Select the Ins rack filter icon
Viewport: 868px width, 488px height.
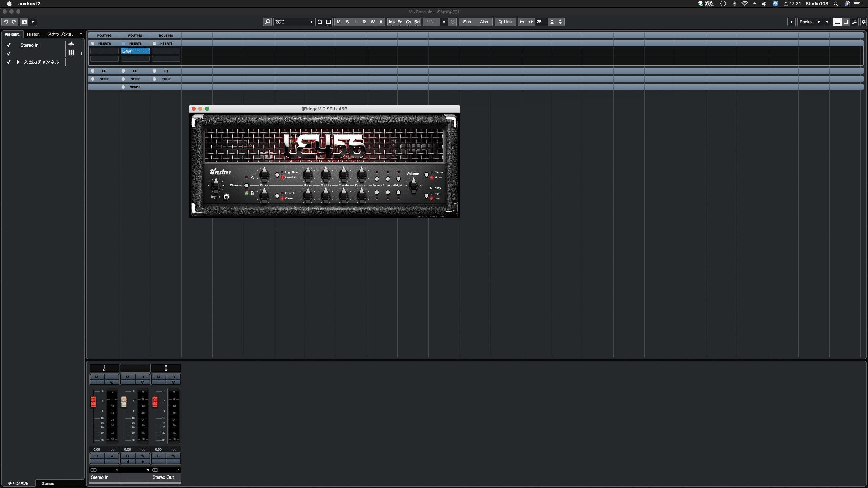click(392, 22)
